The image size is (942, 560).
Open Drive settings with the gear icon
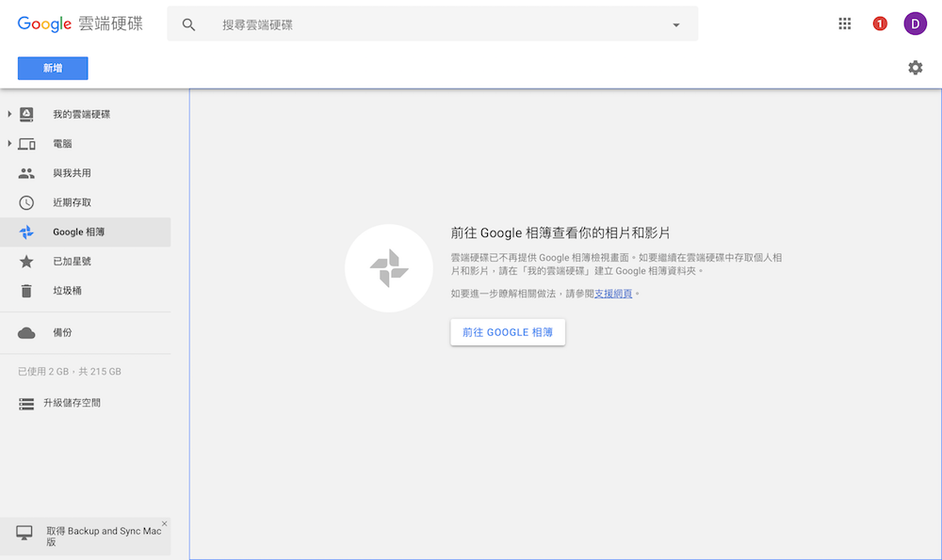click(915, 68)
